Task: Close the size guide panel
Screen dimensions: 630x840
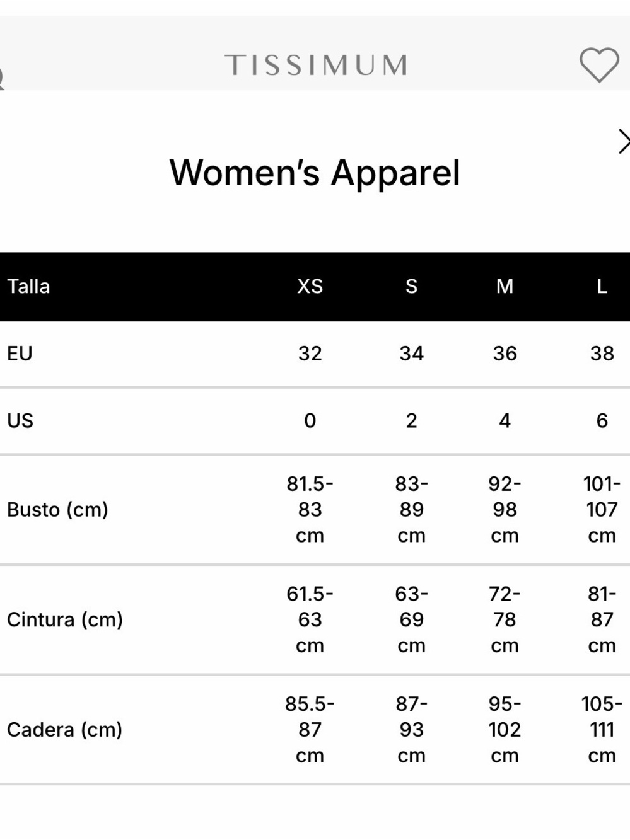Action: tap(624, 141)
